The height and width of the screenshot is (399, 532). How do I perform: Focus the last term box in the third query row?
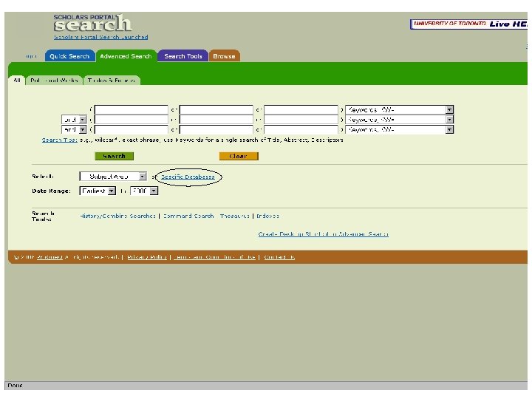coord(301,129)
